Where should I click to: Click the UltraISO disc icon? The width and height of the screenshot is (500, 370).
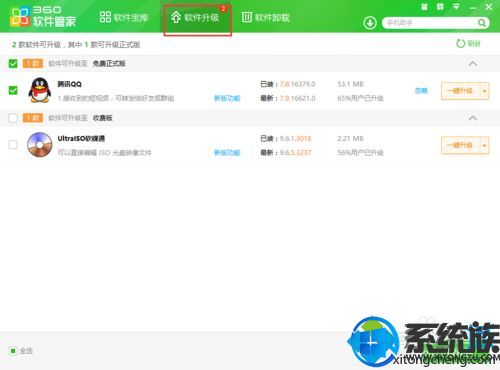click(x=40, y=145)
